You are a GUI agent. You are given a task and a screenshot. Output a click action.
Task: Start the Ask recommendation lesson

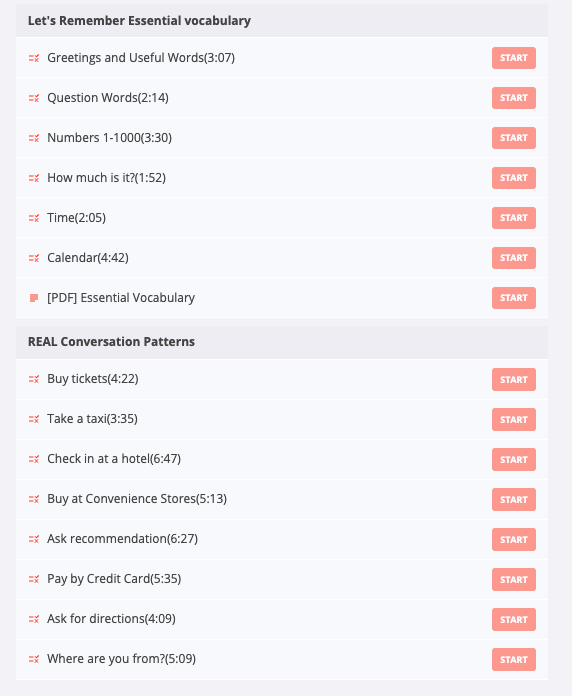[x=513, y=539]
